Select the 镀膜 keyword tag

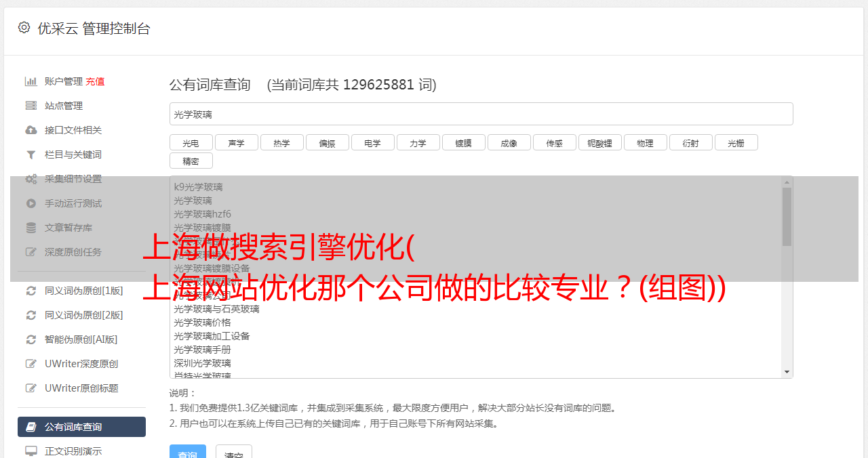[x=464, y=143]
